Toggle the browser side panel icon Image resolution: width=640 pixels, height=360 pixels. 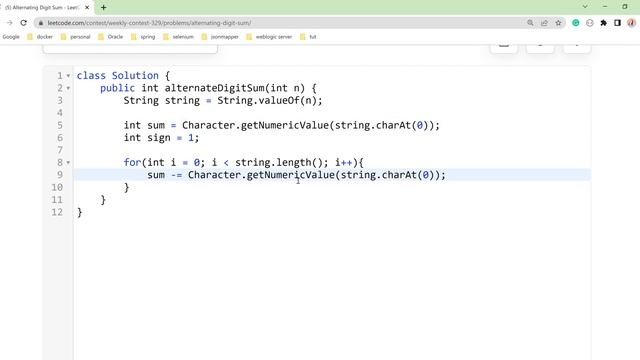[x=617, y=23]
